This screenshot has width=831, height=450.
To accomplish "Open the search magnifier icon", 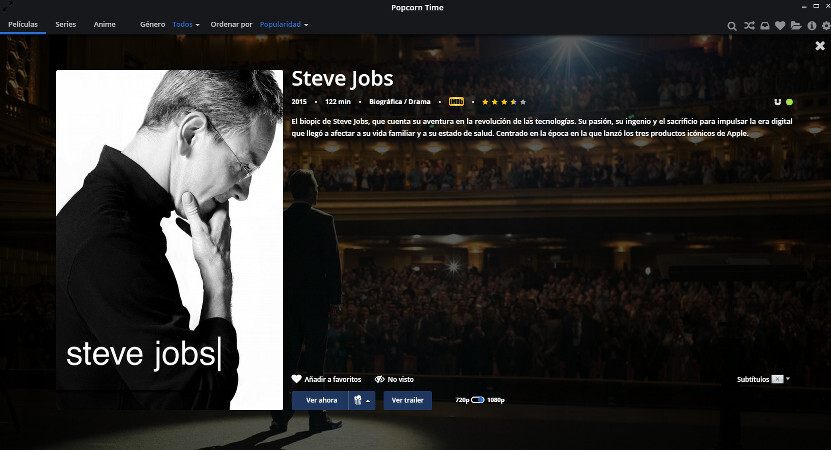I will 732,25.
